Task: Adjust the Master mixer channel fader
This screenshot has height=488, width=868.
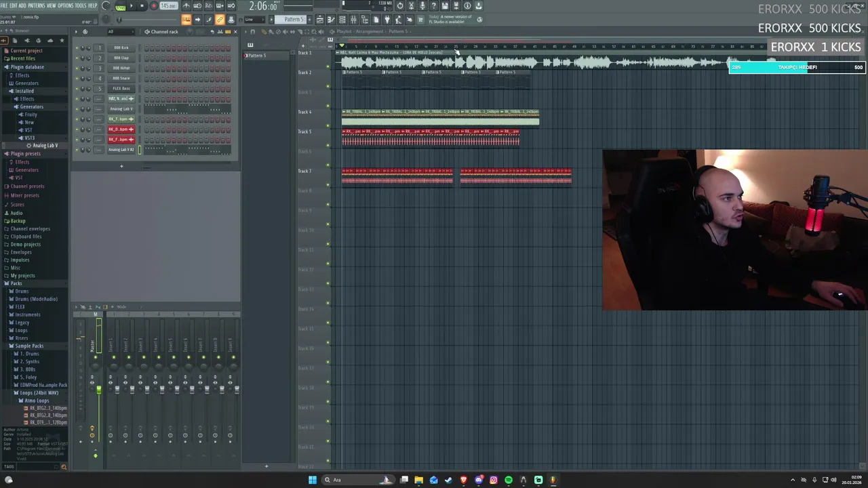Action: pos(98,390)
